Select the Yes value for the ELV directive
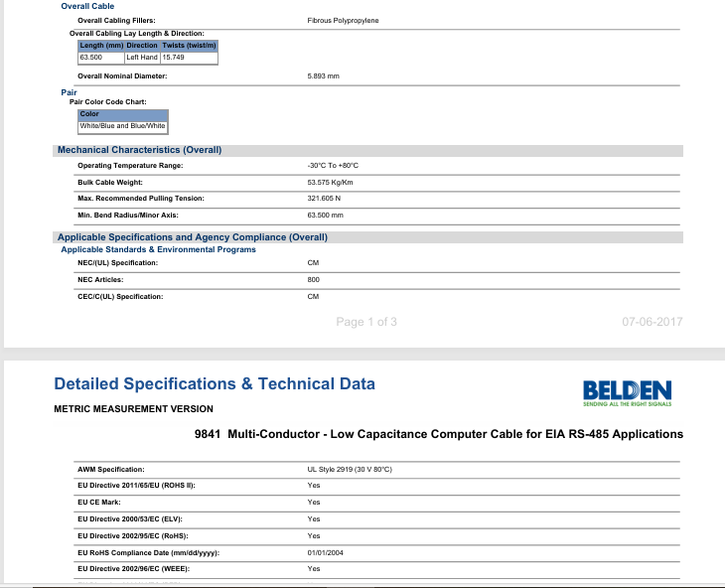This screenshot has height=588, width=725. (x=314, y=519)
